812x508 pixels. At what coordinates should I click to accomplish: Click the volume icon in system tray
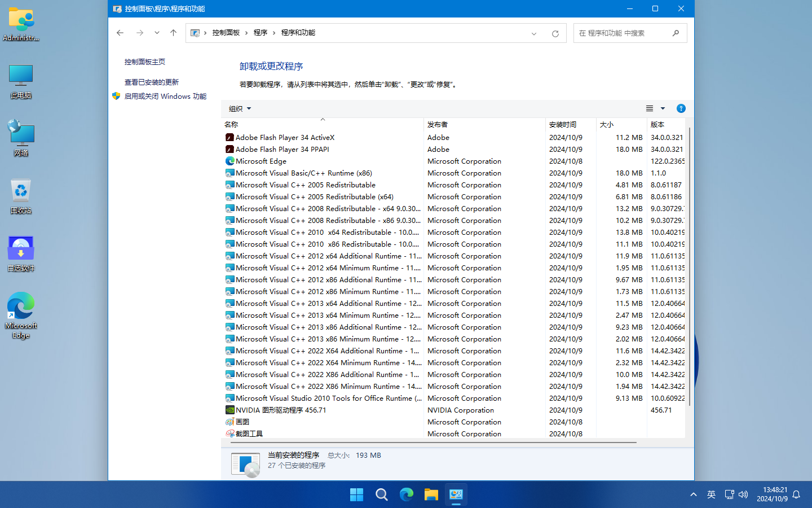[x=743, y=494]
